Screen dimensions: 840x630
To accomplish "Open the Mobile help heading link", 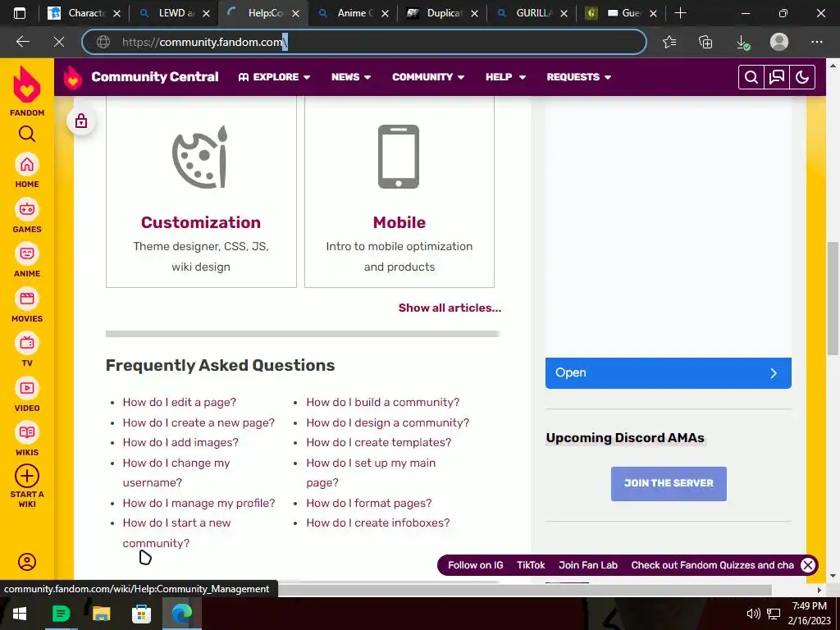I will [x=399, y=222].
